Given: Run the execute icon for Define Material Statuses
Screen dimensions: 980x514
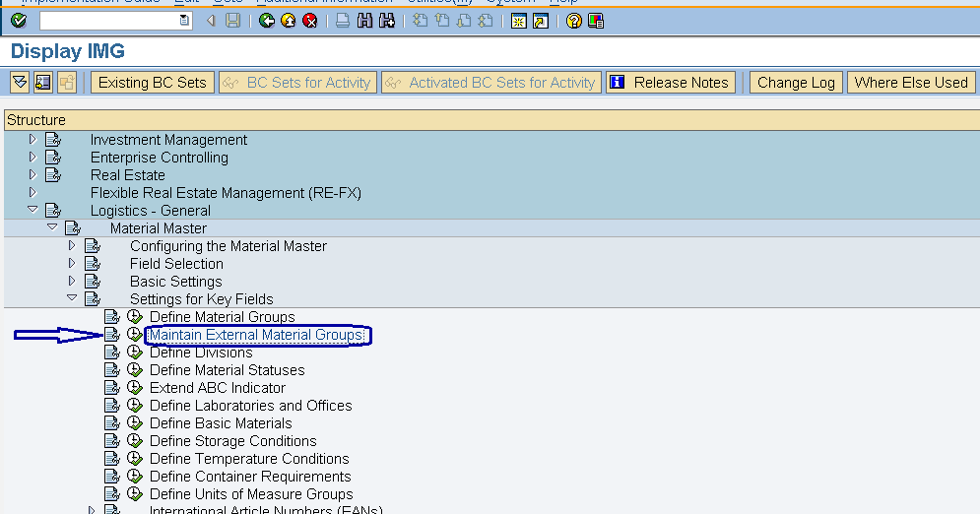Looking at the screenshot, I should tap(134, 369).
